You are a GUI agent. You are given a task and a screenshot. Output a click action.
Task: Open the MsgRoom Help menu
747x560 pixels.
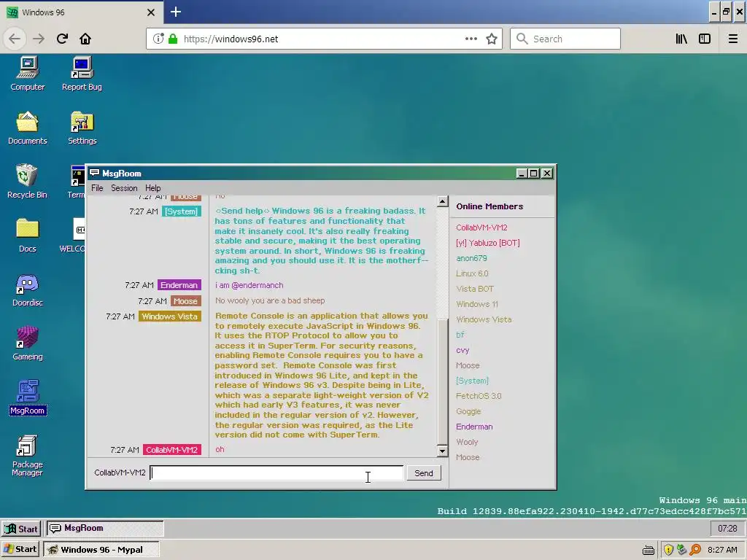pos(153,188)
